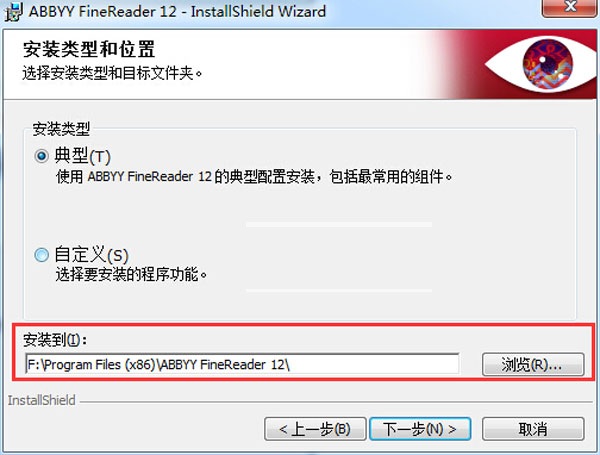Click the InstallShield label text

click(x=42, y=400)
